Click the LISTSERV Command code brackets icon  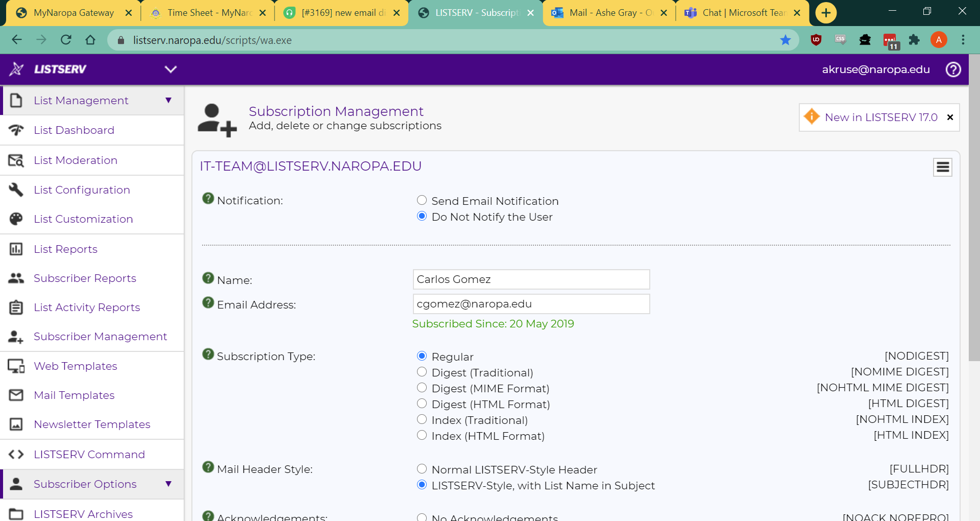pos(16,455)
